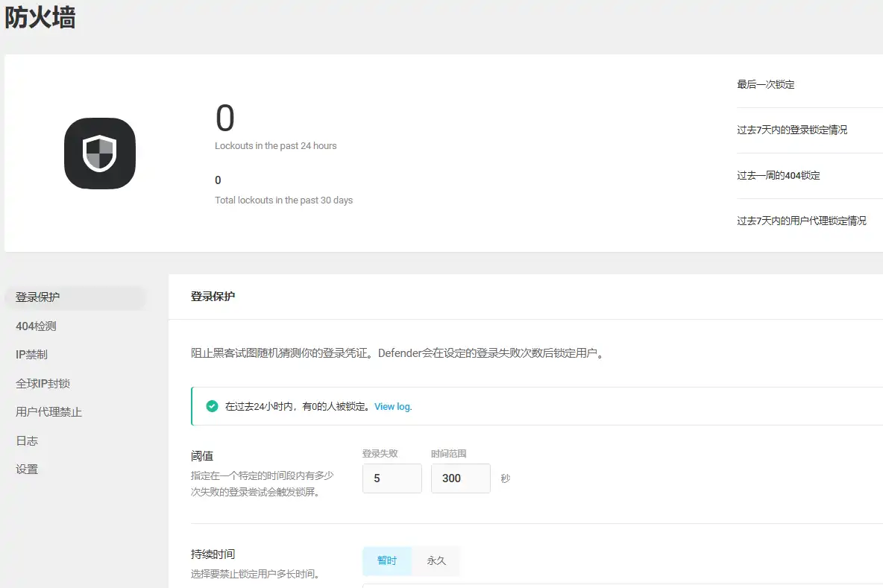The height and width of the screenshot is (588, 883).
Task: Expand the 过去一周的404锁定 panel
Action: (x=778, y=175)
